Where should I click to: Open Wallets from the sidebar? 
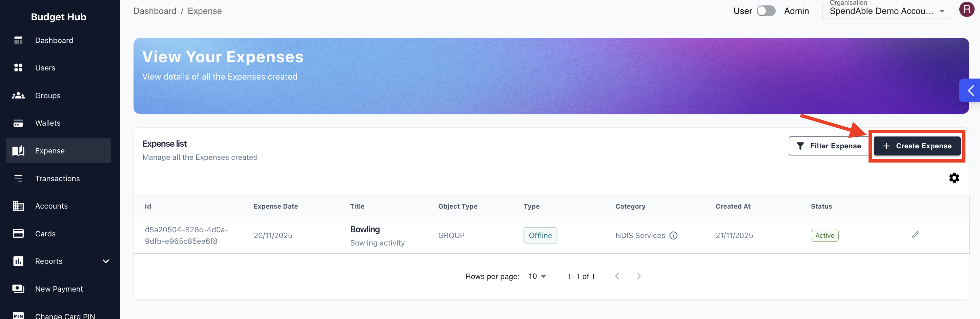click(x=47, y=123)
